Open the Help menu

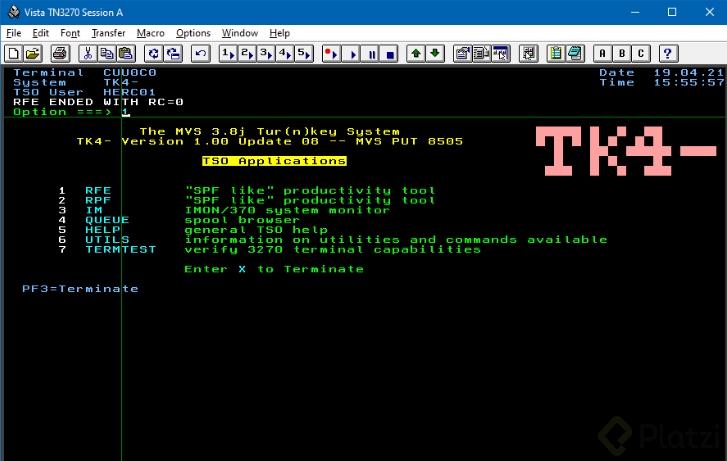[280, 33]
